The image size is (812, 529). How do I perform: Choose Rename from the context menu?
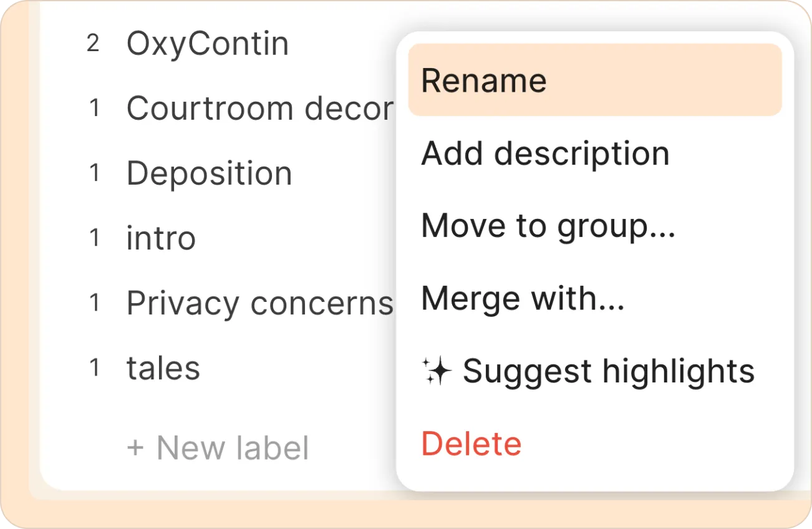483,80
